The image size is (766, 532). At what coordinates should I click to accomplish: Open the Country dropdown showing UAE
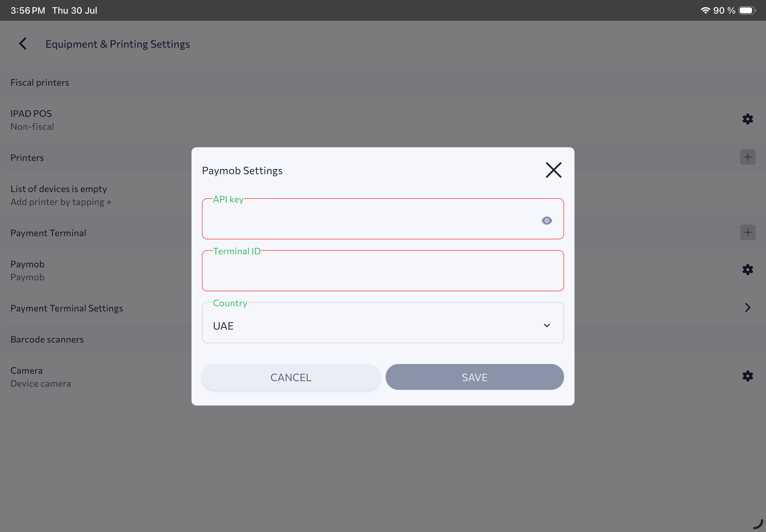(383, 323)
